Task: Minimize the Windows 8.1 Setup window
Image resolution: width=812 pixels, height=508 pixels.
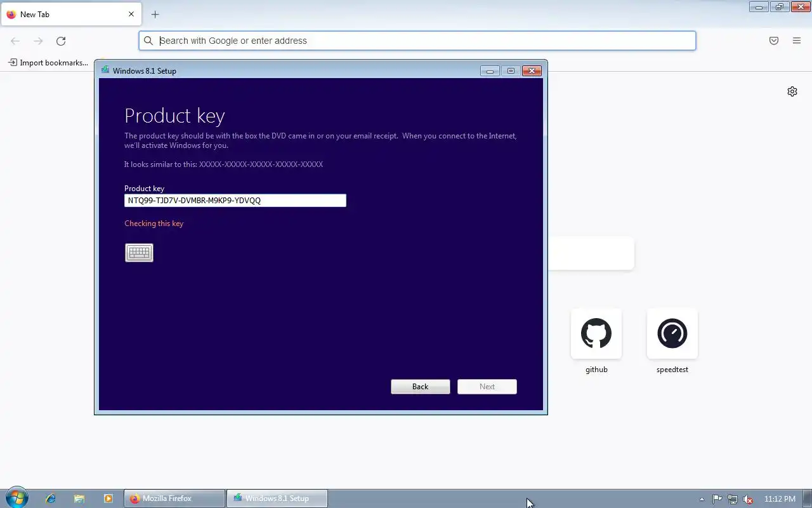Action: point(490,71)
